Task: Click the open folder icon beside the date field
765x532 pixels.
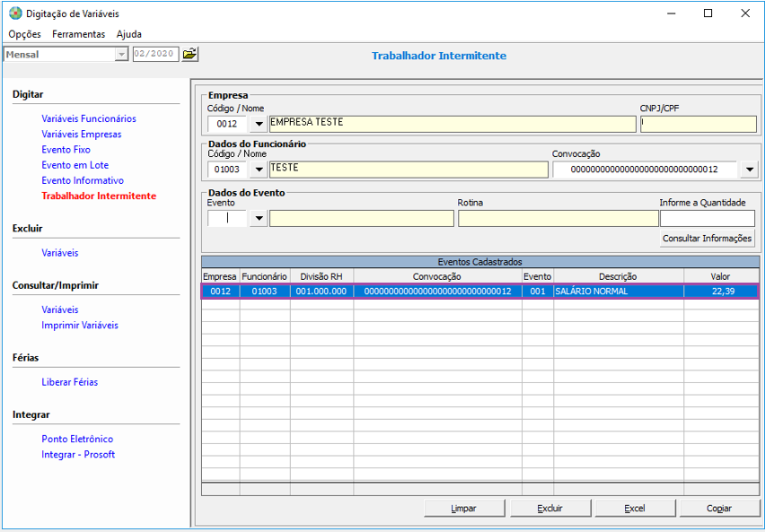Action: coord(189,54)
